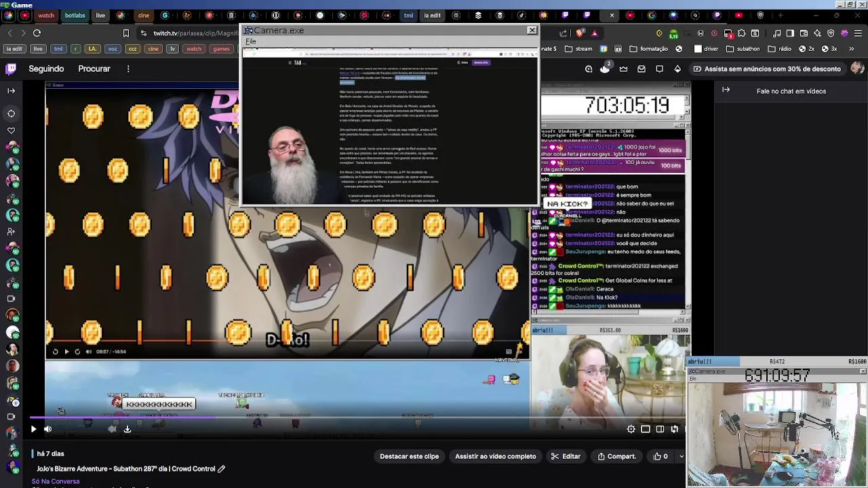868x488 pixels.
Task: Open the Following heart icon in sidebar
Action: click(x=11, y=130)
